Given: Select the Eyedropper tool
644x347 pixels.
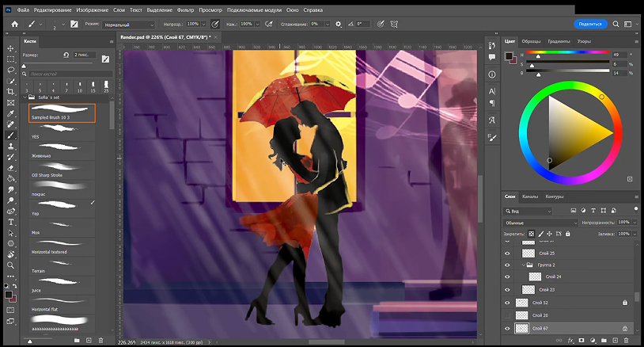Looking at the screenshot, I should (x=11, y=113).
